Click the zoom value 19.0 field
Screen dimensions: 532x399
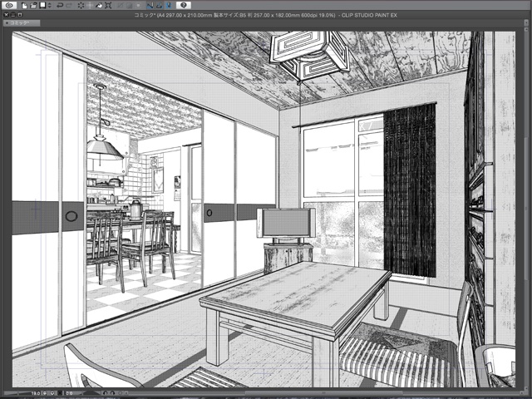(x=36, y=393)
